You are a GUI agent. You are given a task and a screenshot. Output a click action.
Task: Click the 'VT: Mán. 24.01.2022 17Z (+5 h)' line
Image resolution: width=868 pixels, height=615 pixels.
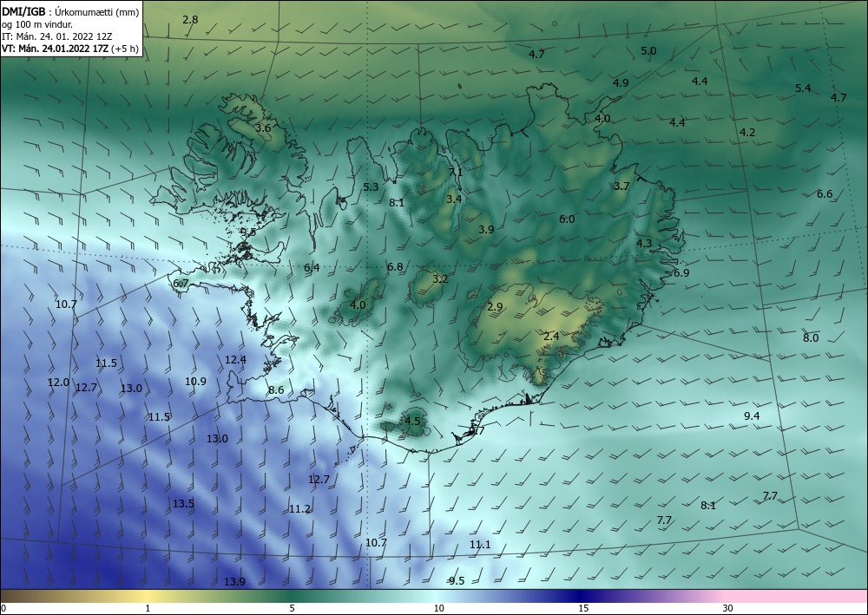point(69,49)
